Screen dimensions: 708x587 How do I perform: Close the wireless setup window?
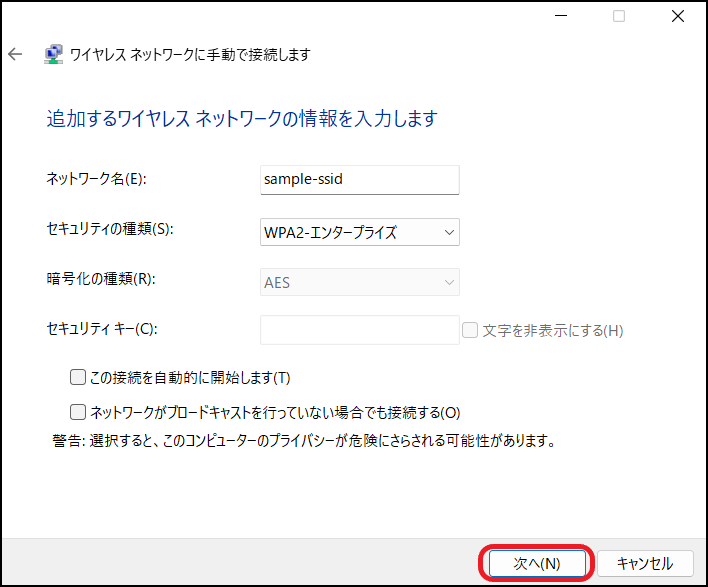(x=677, y=16)
